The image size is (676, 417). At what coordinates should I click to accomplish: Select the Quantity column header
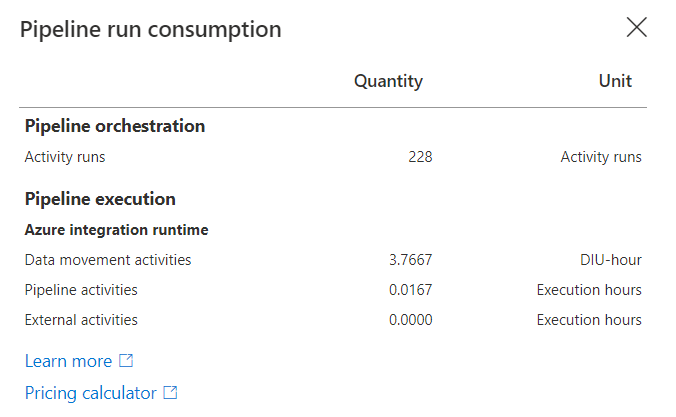[388, 81]
